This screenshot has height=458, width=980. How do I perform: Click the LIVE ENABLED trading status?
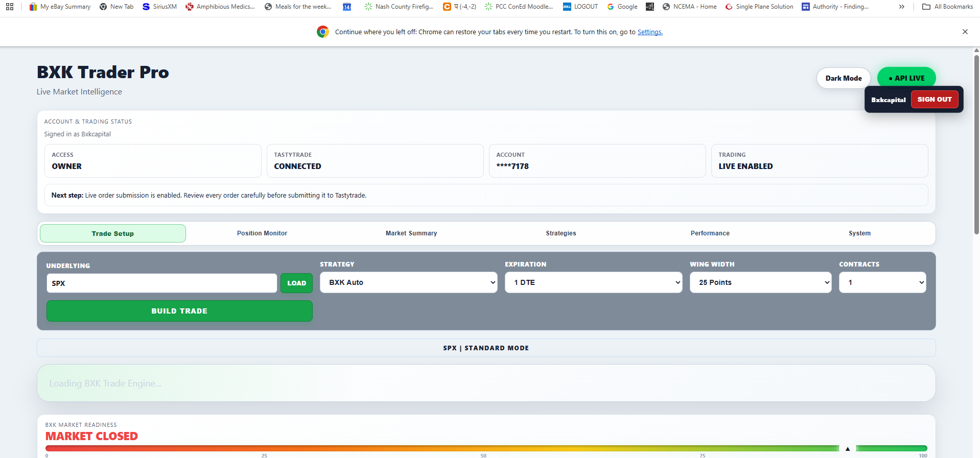745,166
